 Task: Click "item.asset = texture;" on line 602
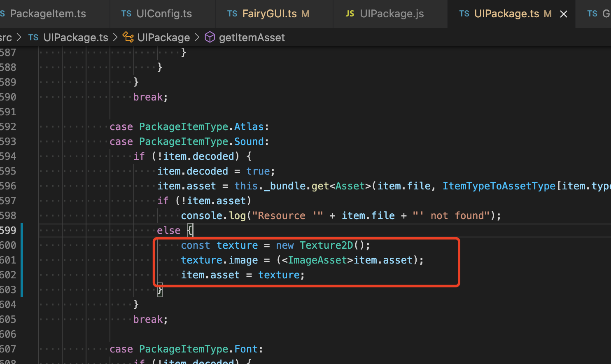pyautogui.click(x=243, y=275)
